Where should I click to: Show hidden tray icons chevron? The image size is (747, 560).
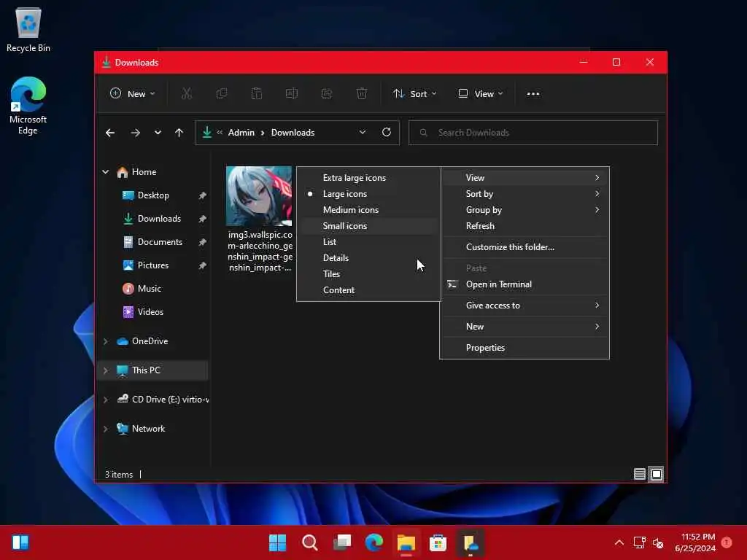tap(619, 542)
